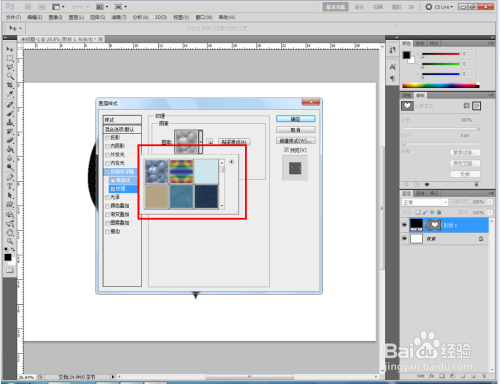The width and height of the screenshot is (500, 384).
Task: Confirm with the 确定 (OK) button
Action: point(295,119)
